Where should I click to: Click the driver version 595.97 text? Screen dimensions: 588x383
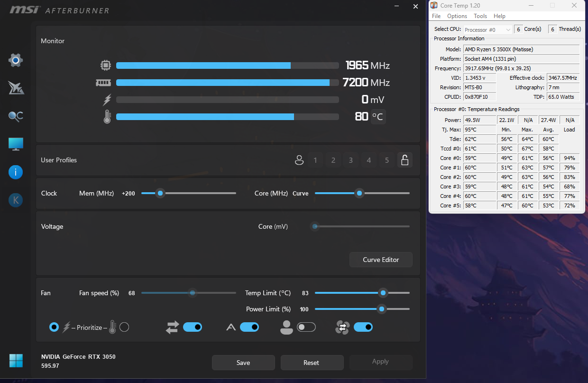pos(50,366)
